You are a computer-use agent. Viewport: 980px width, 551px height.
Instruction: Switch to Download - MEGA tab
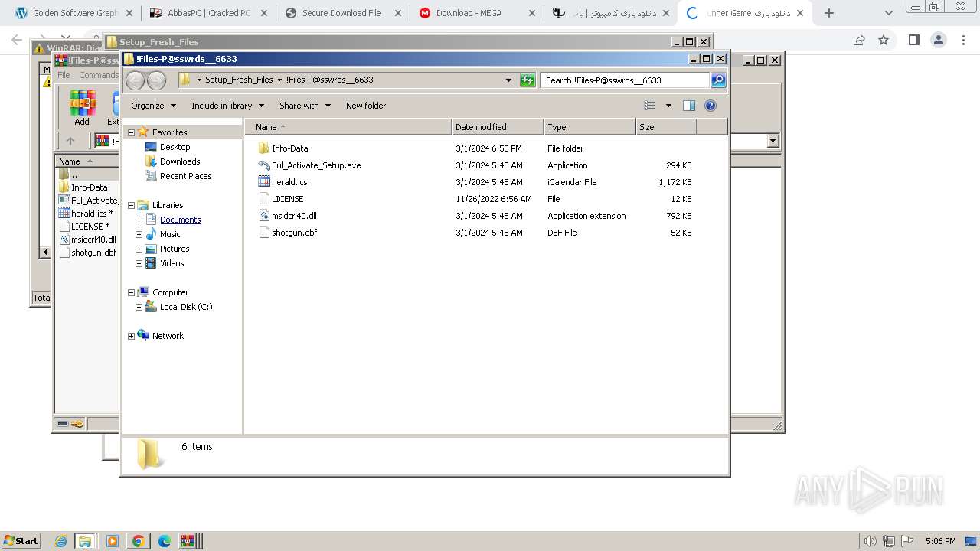tap(477, 13)
